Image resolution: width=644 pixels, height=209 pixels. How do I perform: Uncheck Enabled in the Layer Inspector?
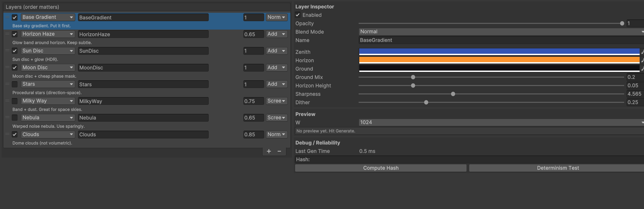point(298,15)
